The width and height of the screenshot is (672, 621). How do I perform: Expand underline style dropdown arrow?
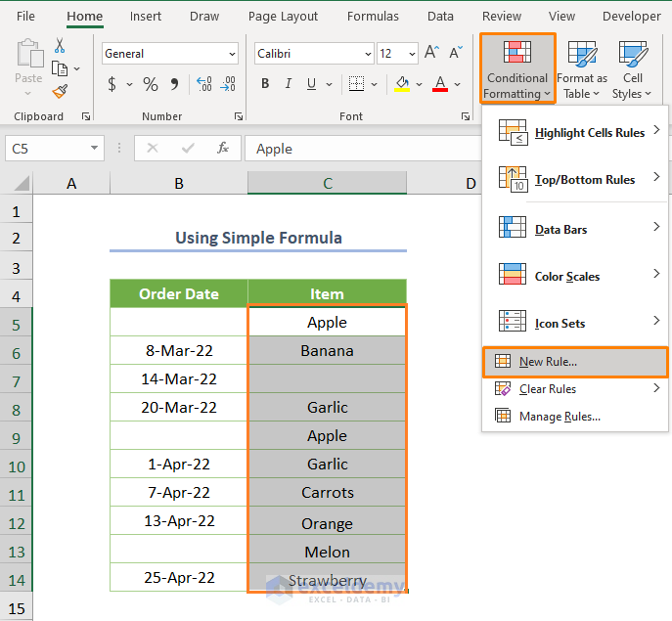329,84
